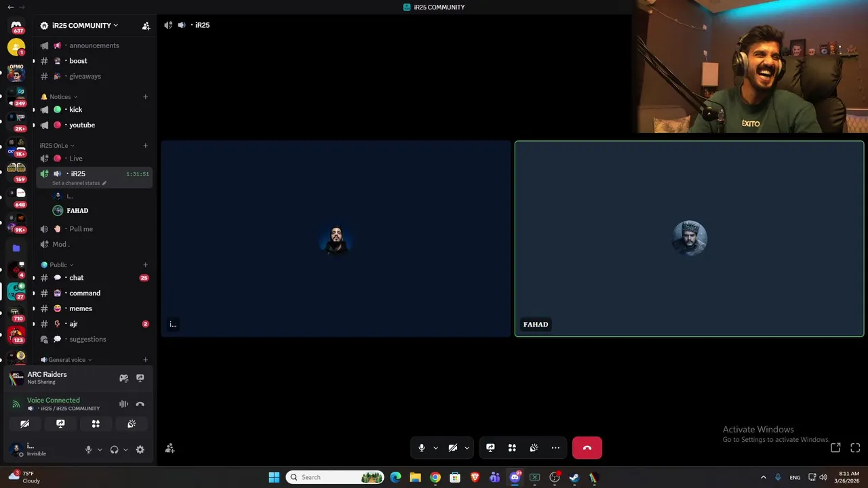
Task: Create channel with plus beside Public
Action: tap(145, 265)
